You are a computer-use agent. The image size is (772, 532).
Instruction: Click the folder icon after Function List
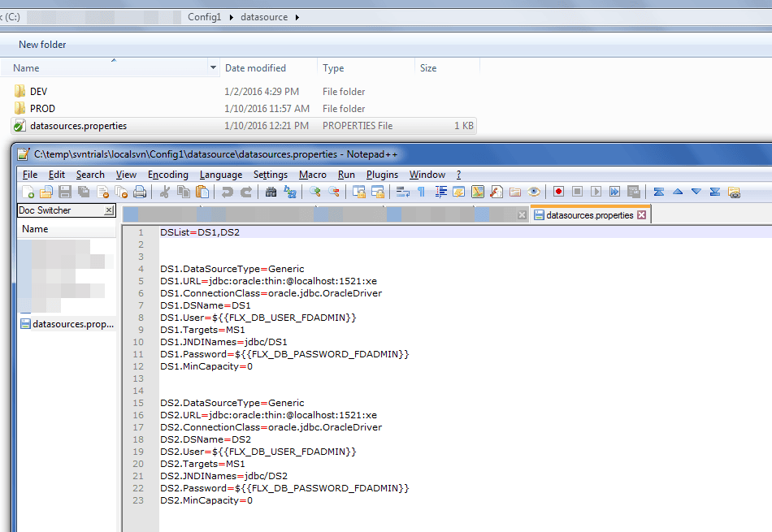click(515, 192)
